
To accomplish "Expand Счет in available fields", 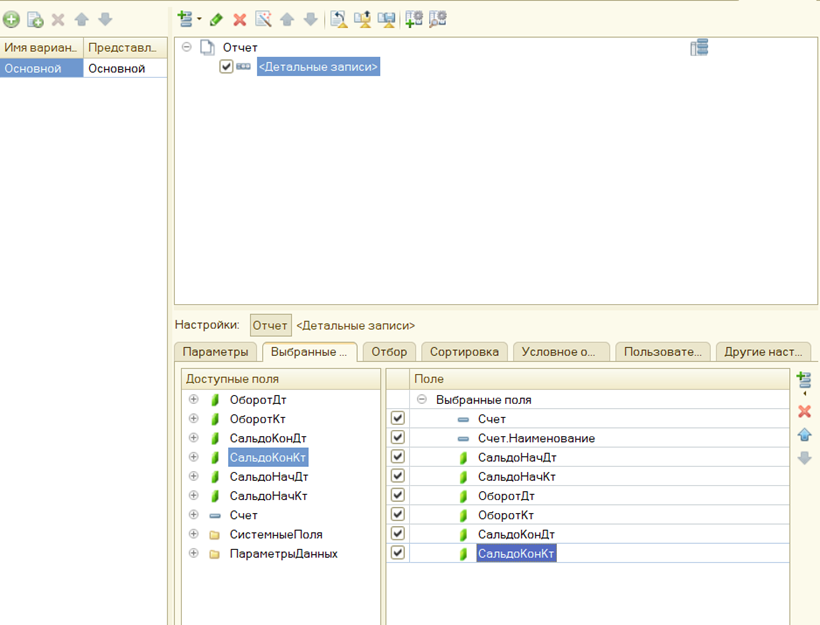I will [x=193, y=515].
